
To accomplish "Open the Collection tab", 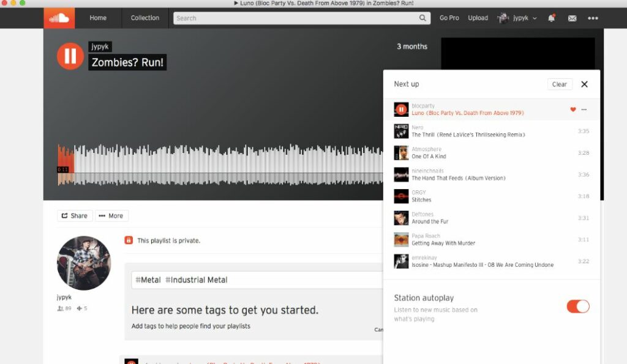I will point(145,18).
